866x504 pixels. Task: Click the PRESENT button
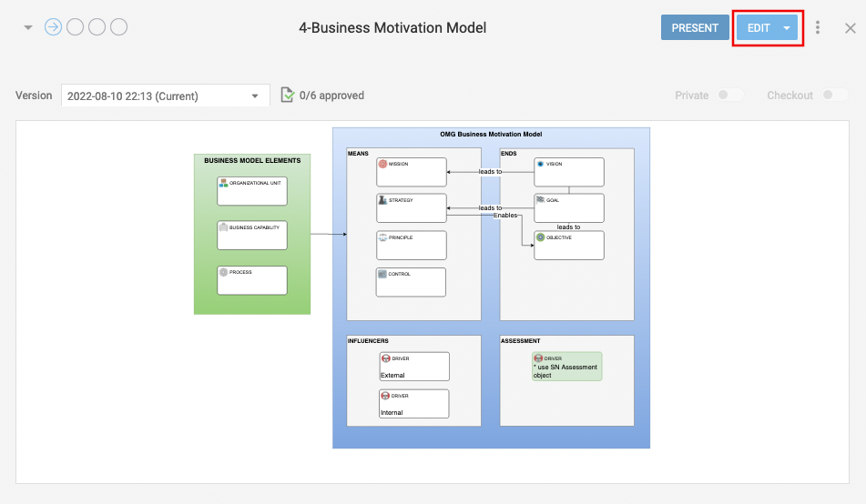[695, 27]
